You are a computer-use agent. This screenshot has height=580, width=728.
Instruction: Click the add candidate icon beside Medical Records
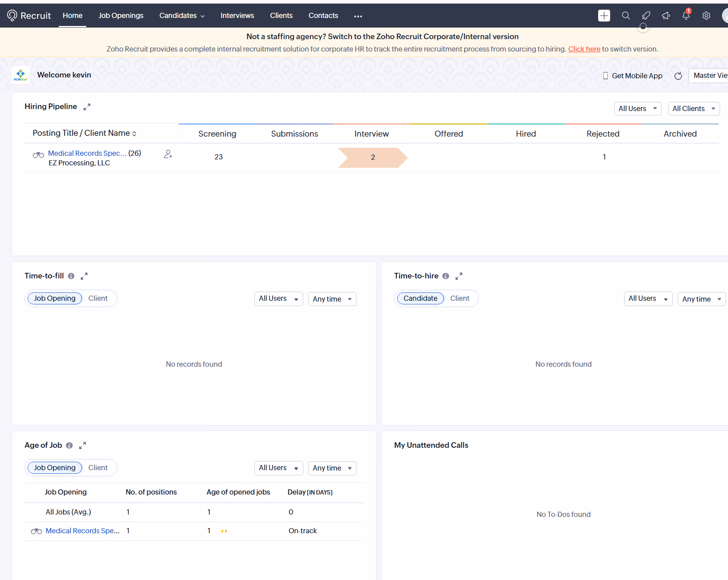(x=168, y=154)
